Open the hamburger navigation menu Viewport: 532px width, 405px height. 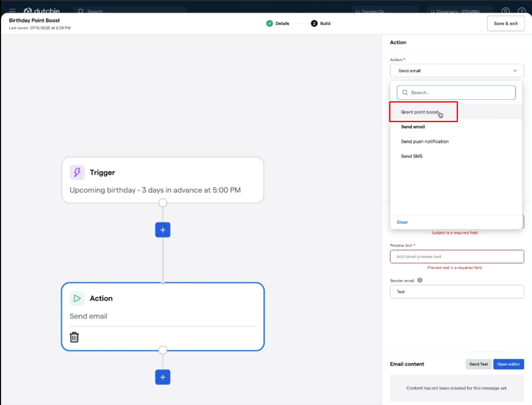pyautogui.click(x=12, y=11)
